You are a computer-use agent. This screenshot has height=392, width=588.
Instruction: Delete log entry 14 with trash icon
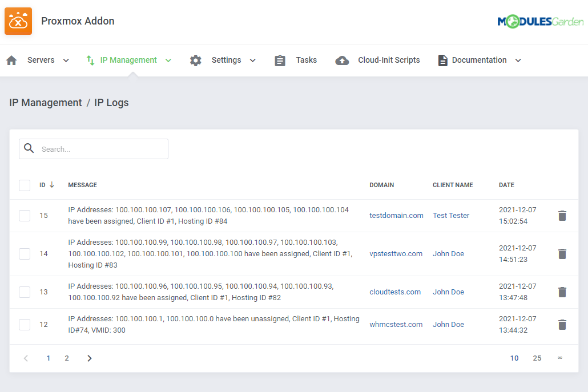coord(562,254)
